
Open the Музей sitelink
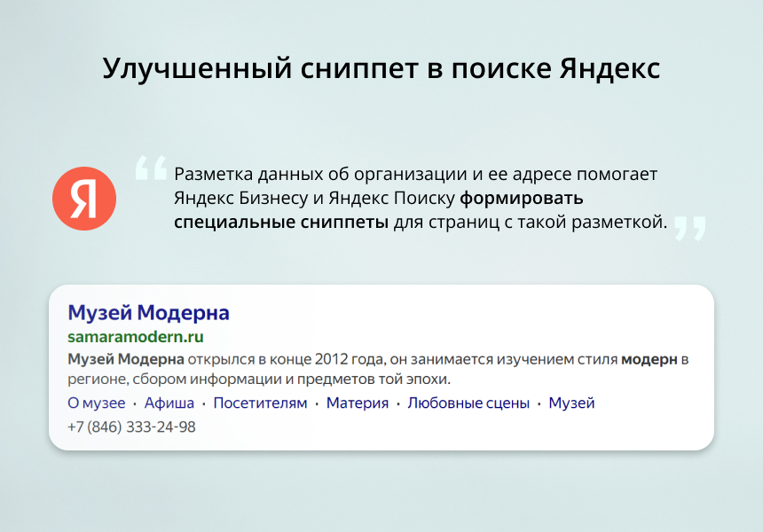click(x=570, y=403)
